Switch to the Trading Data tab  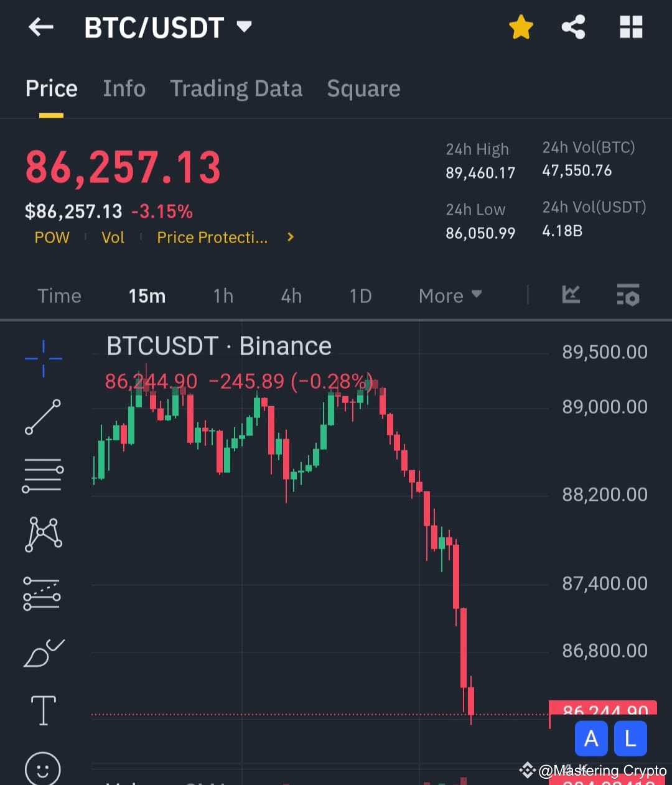point(236,88)
